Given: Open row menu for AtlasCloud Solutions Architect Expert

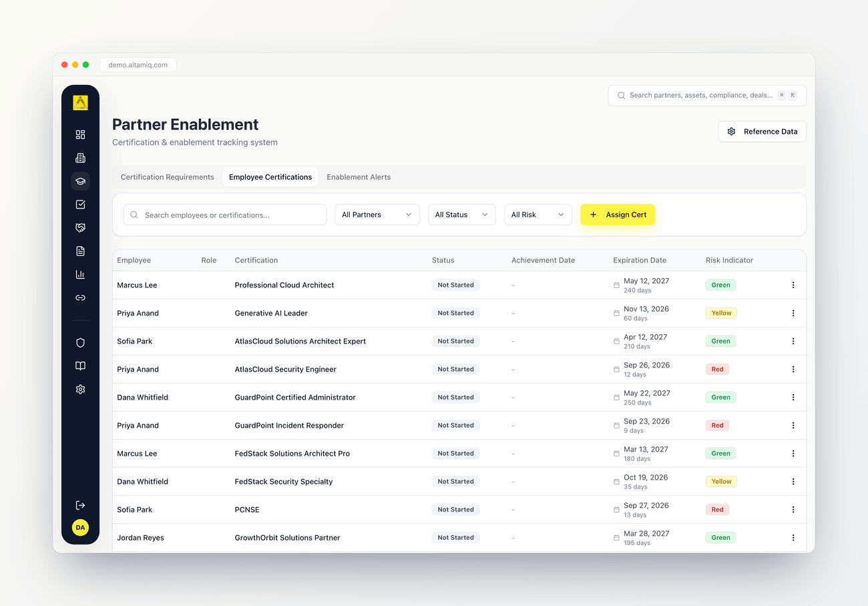Looking at the screenshot, I should coord(793,341).
